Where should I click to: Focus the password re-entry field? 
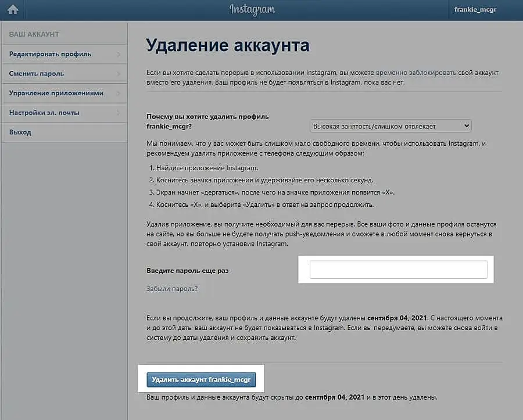coord(398,270)
